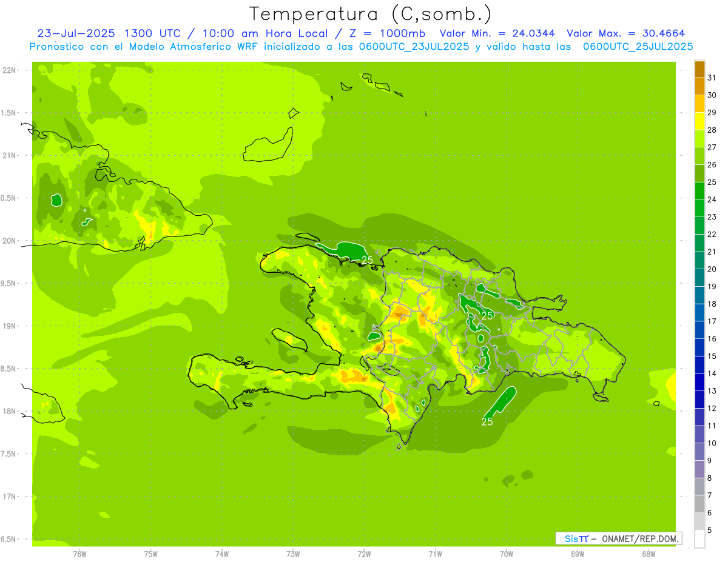
Task: Click the "70W" longitude label
Action: click(x=507, y=554)
